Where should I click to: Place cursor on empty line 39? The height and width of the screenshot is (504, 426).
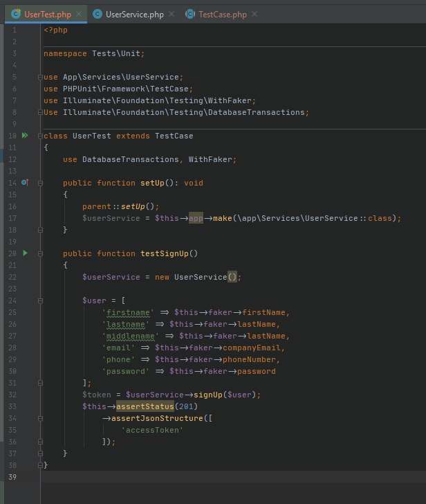[x=233, y=477]
